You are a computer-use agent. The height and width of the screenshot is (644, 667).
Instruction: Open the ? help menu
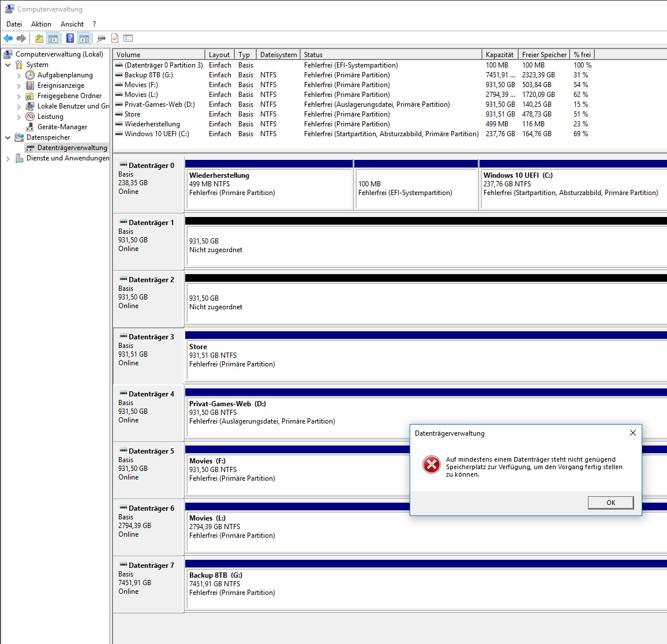pos(95,24)
